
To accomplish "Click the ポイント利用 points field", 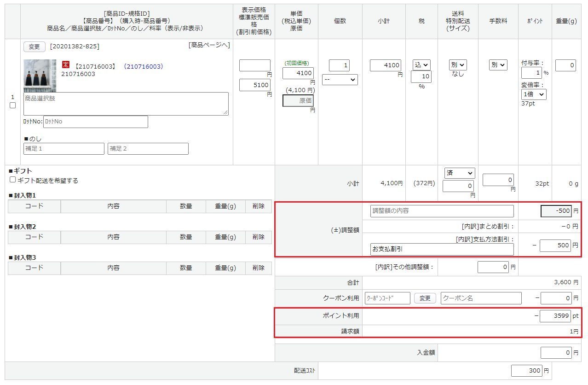I will tap(555, 316).
